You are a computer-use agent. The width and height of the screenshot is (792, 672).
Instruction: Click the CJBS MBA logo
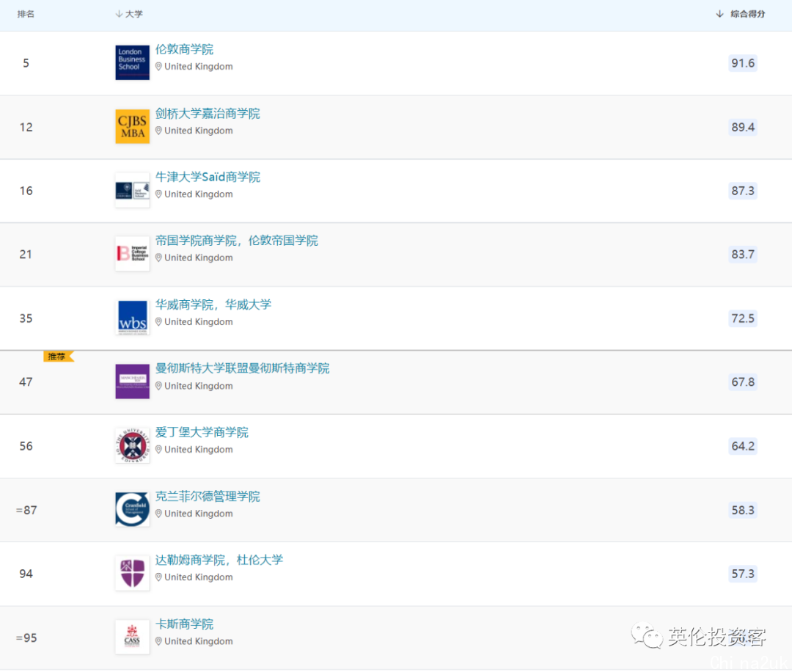132,126
